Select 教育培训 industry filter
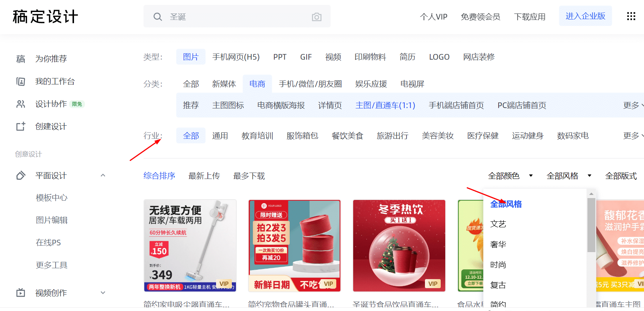 tap(257, 136)
